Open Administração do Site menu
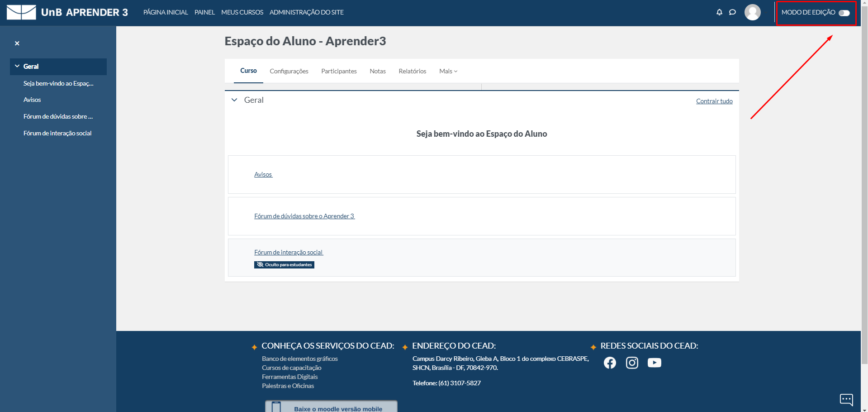 (307, 12)
